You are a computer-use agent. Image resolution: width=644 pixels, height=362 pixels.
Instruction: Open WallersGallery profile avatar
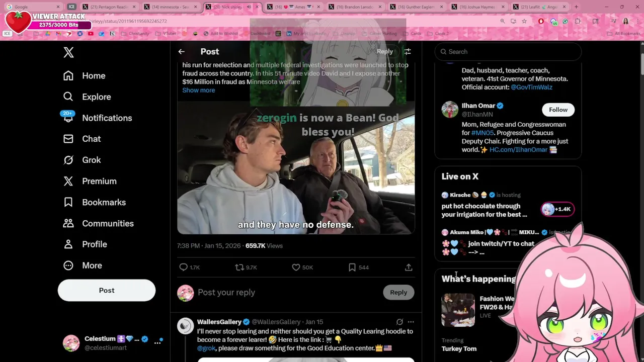(185, 326)
